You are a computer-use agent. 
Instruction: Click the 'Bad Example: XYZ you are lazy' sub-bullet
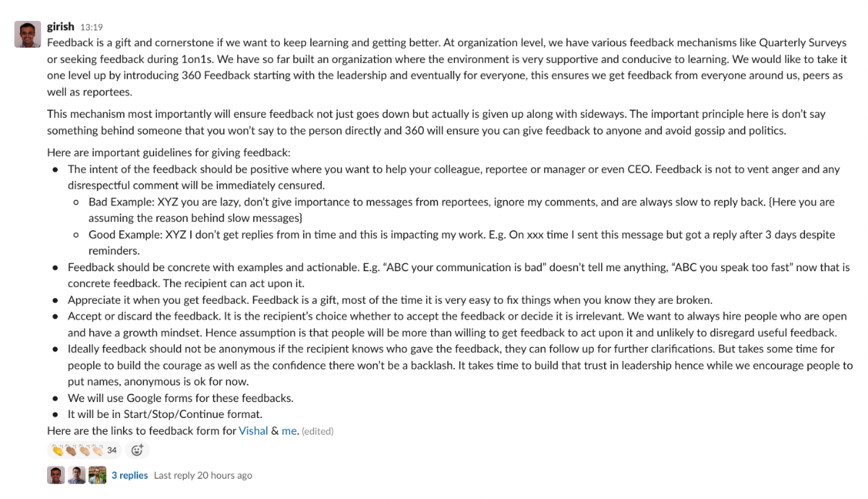(289, 202)
